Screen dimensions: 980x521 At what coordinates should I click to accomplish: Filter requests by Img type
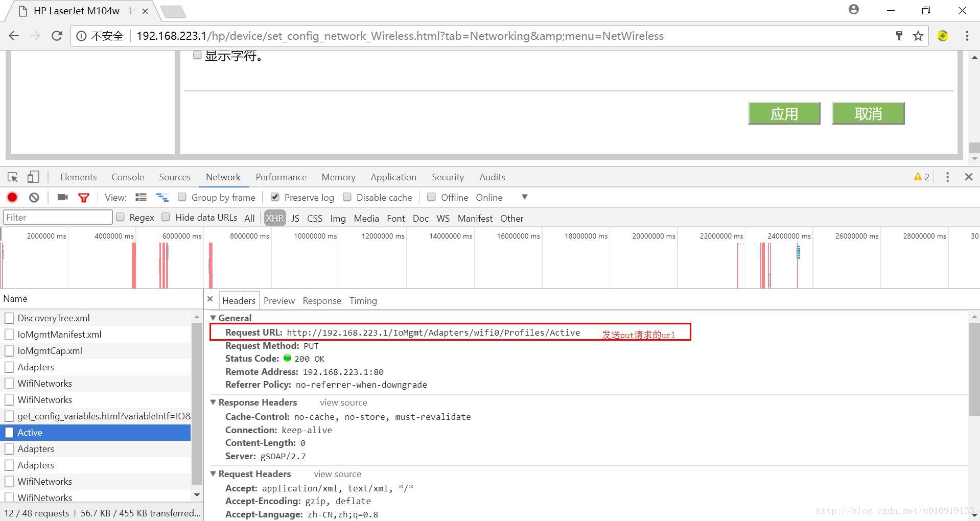[x=338, y=218]
